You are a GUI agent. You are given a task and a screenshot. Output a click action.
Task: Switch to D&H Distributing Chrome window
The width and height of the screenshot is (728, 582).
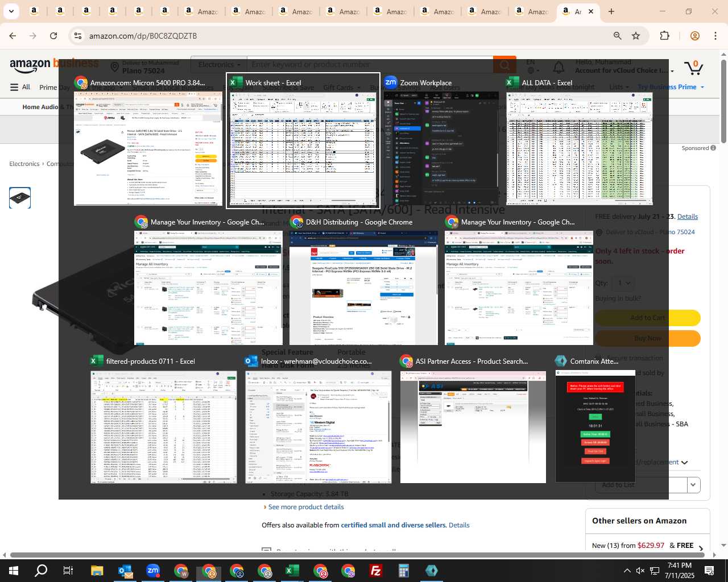point(363,280)
